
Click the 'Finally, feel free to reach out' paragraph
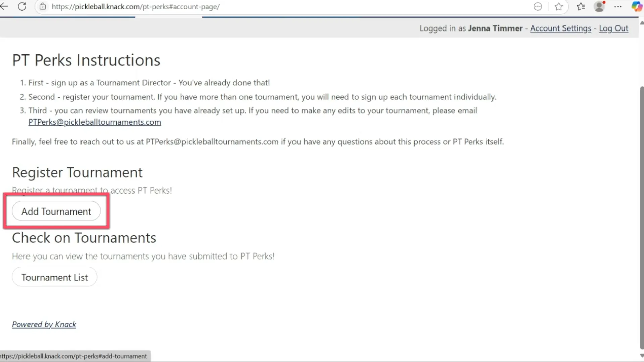click(x=258, y=142)
